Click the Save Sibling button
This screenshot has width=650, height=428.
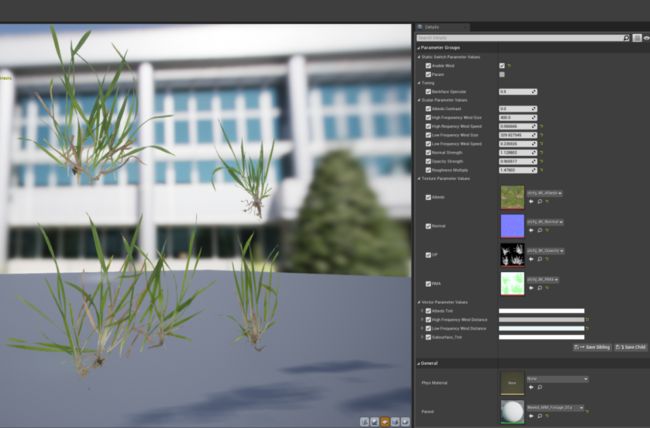(592, 347)
